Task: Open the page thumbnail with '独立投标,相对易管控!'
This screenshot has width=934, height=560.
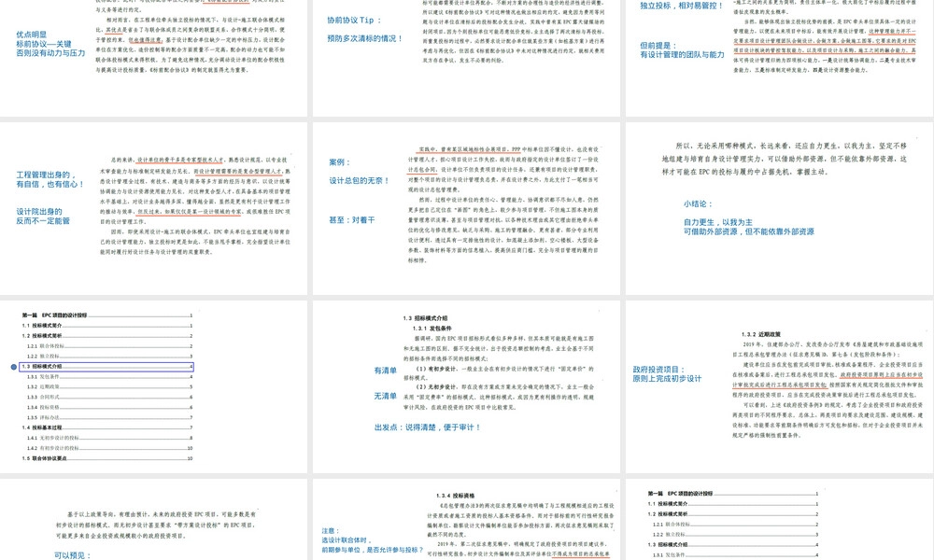Action: coord(780,58)
